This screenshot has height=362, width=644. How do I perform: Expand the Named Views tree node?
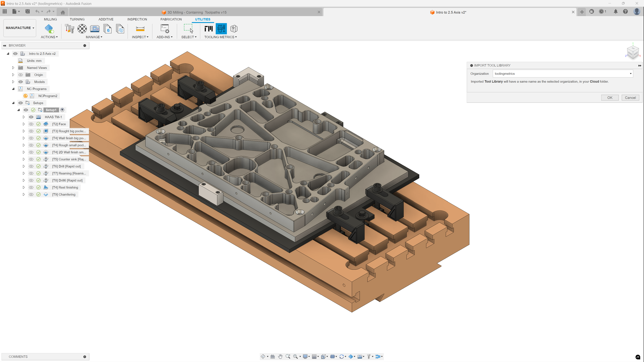13,68
